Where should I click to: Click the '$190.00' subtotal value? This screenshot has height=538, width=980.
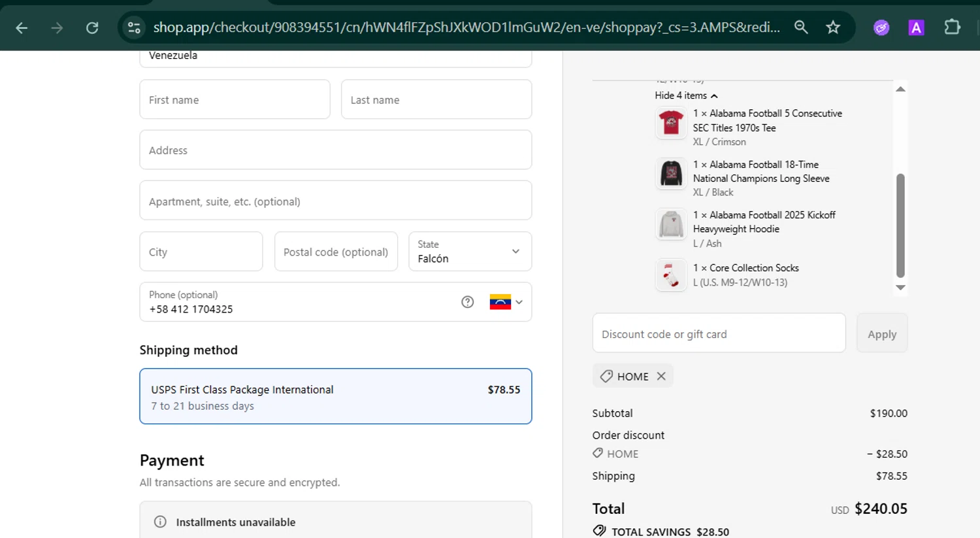tap(889, 413)
